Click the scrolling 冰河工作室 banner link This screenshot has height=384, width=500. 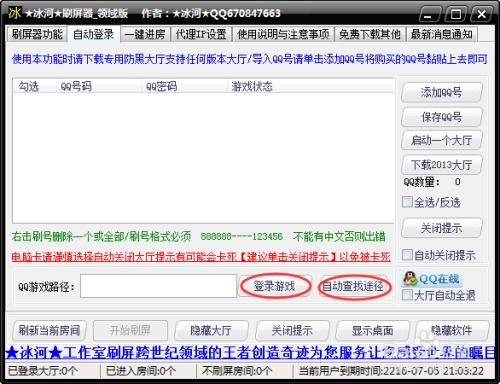click(x=250, y=353)
